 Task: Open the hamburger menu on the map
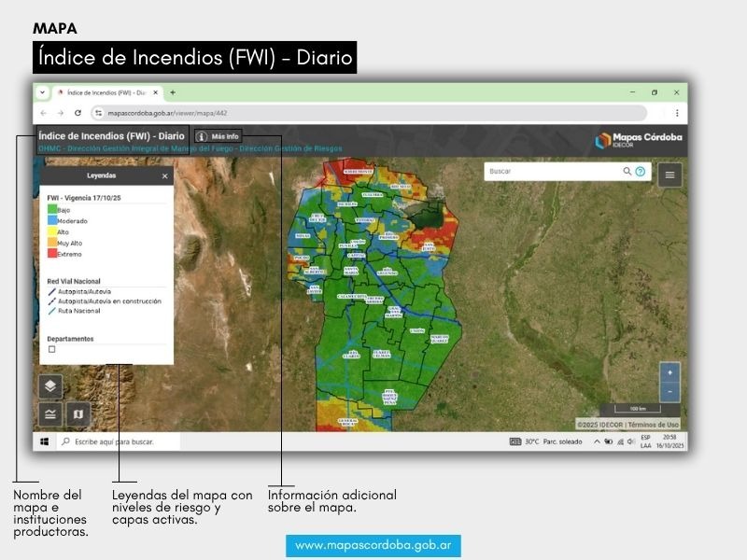tap(669, 175)
